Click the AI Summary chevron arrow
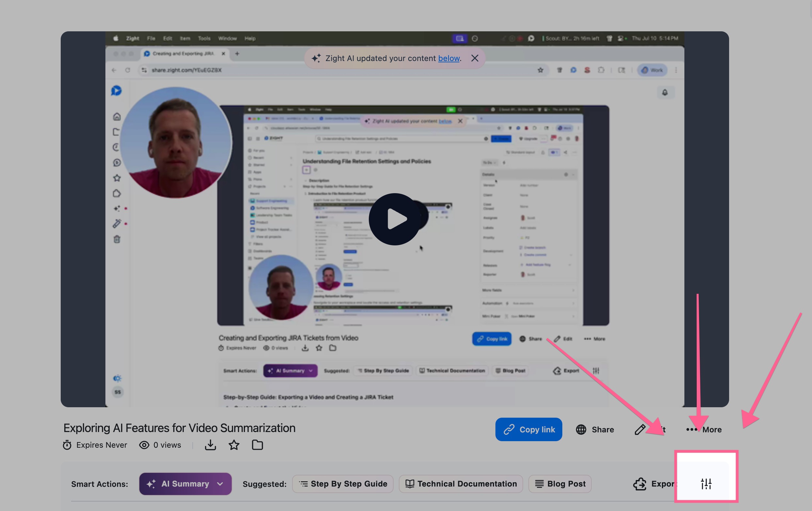The image size is (812, 511). [x=220, y=484]
